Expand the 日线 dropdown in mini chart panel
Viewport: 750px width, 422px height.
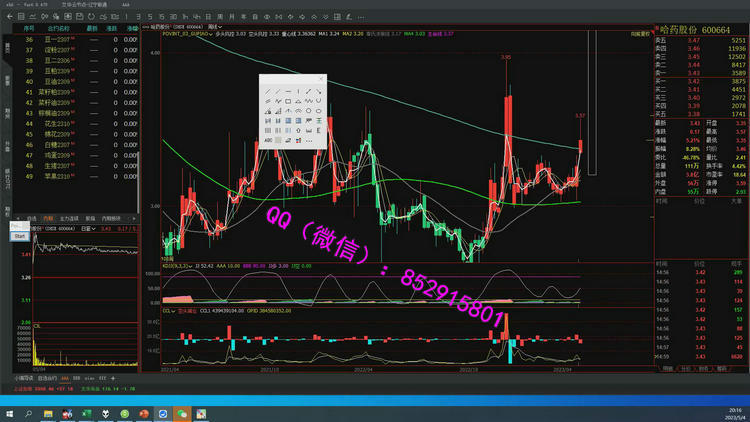click(87, 228)
